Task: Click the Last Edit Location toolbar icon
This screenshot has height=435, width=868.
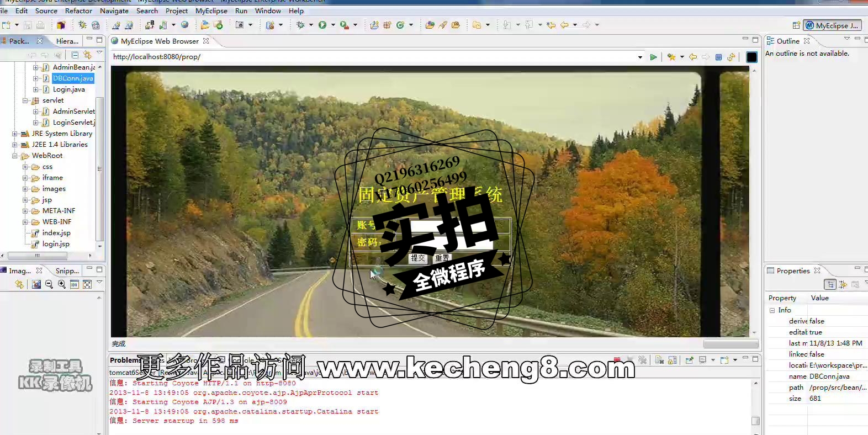Action: pyautogui.click(x=551, y=25)
